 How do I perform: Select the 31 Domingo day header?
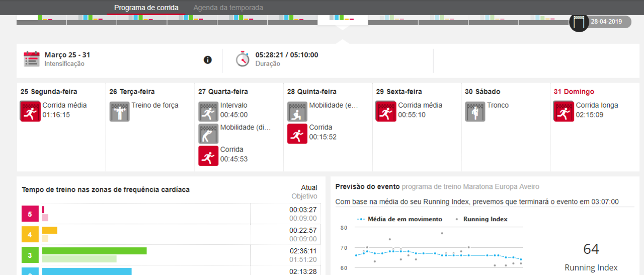point(574,92)
